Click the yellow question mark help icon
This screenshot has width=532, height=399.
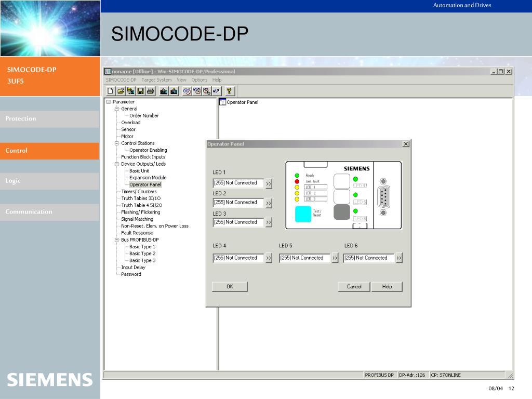coord(229,91)
